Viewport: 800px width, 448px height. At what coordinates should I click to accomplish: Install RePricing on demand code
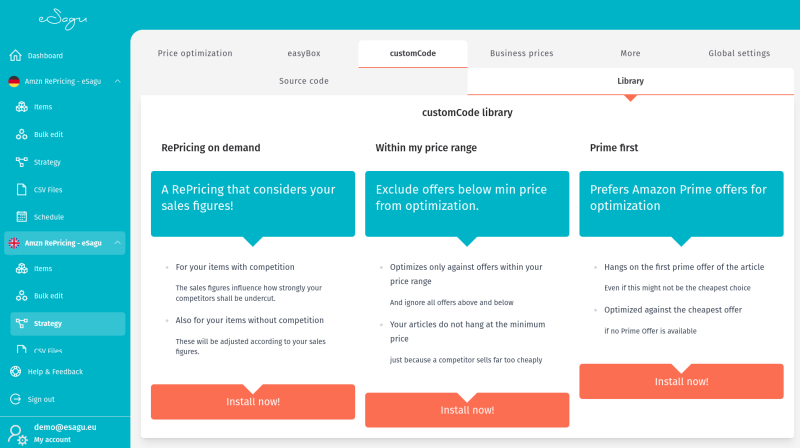(x=253, y=402)
